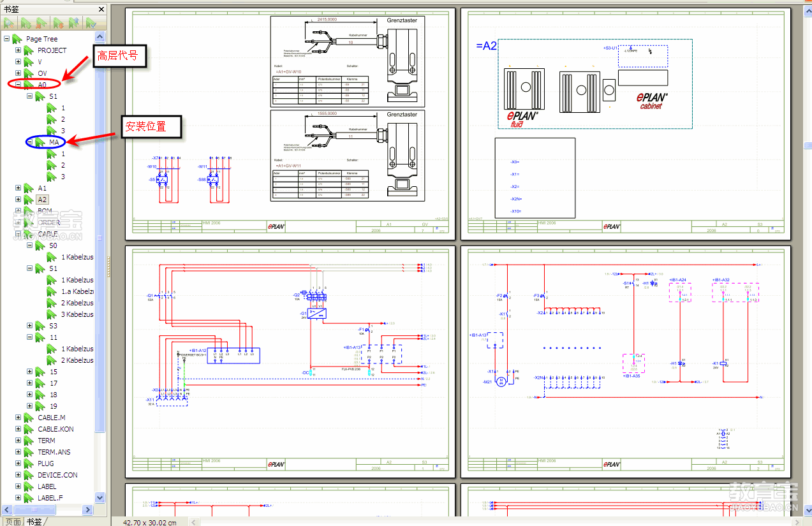
Task: Expand the CABLE.M node
Action: point(18,418)
